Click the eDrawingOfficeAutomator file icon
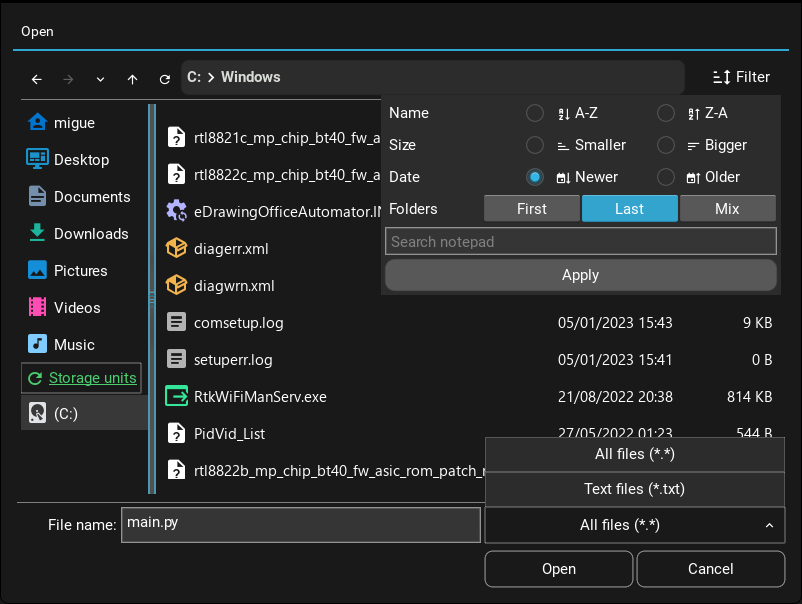Screen dimensions: 802x604 (176, 211)
